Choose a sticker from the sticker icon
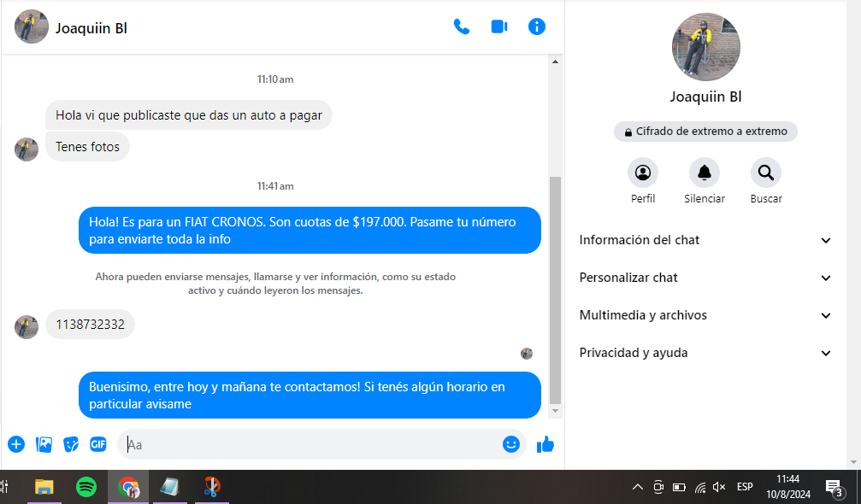The width and height of the screenshot is (861, 504). (x=71, y=444)
